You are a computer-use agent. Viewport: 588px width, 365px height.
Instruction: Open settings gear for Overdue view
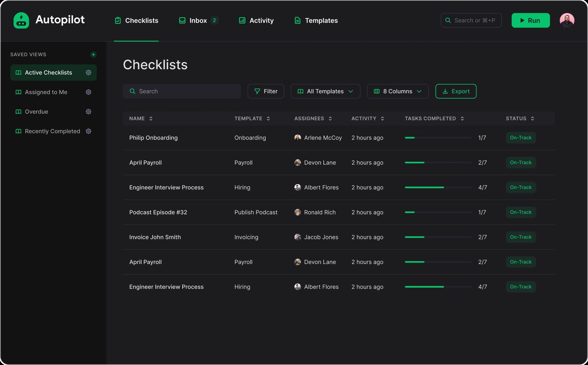pyautogui.click(x=89, y=112)
